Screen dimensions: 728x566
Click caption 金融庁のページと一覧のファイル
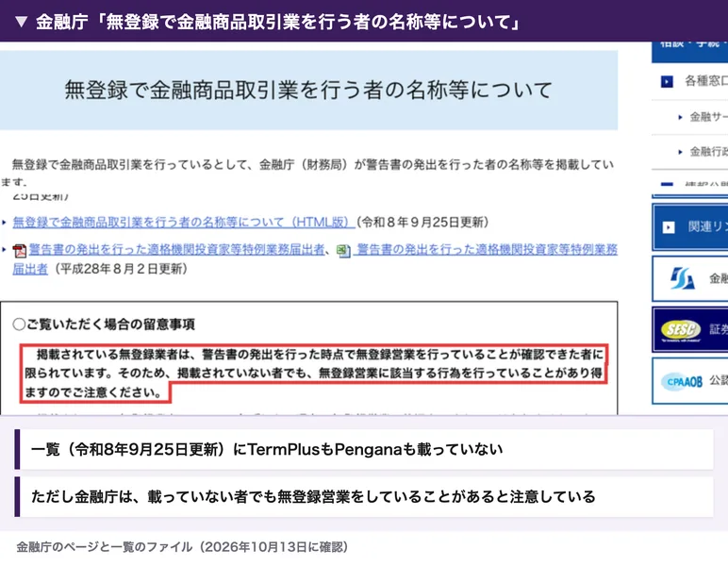[x=182, y=547]
